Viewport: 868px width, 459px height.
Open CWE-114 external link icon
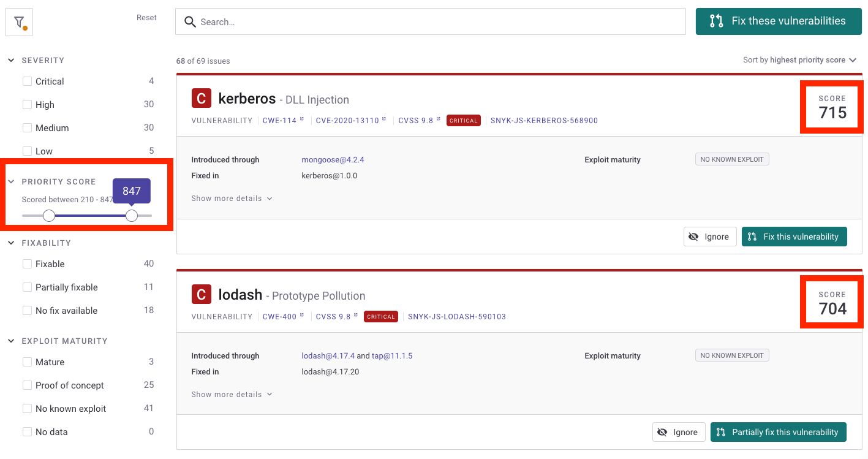point(302,119)
